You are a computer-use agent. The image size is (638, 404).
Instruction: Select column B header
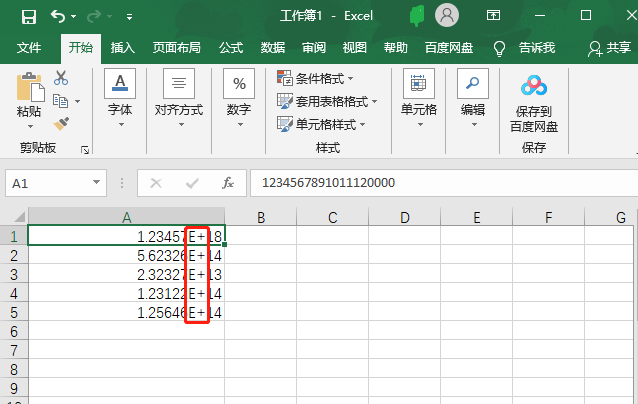[x=260, y=218]
